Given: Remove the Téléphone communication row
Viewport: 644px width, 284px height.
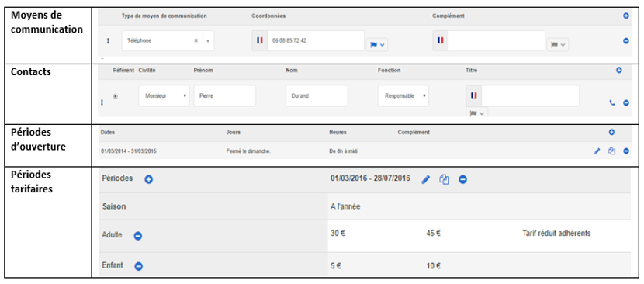Looking at the screenshot, I should [626, 40].
